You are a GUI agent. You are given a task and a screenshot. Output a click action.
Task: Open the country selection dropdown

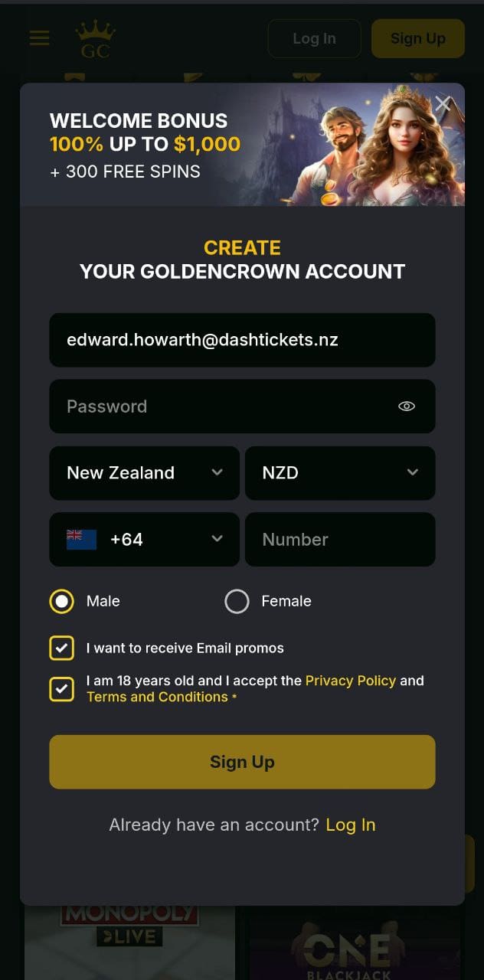144,473
